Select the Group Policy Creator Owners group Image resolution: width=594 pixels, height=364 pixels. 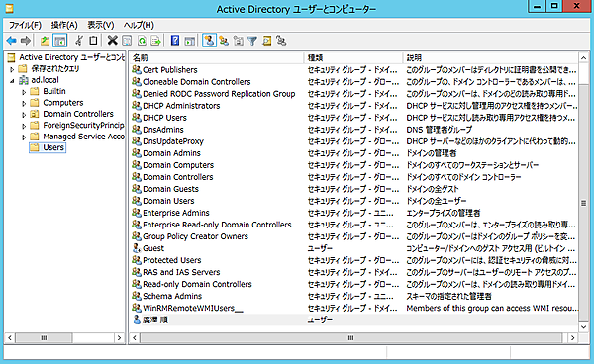(195, 236)
